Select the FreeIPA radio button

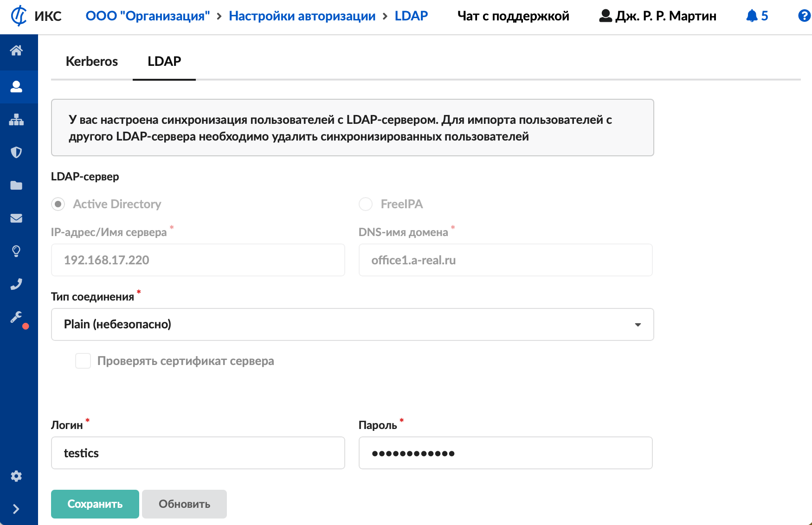coord(366,204)
